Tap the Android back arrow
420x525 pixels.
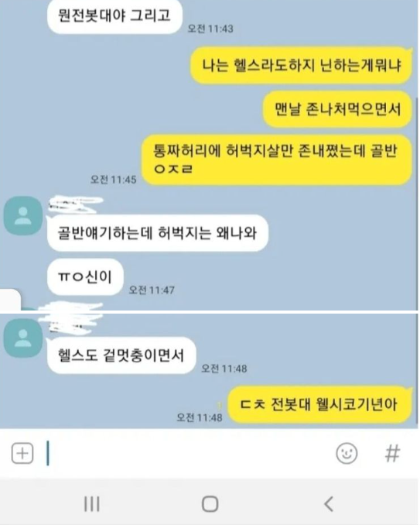pos(329,503)
